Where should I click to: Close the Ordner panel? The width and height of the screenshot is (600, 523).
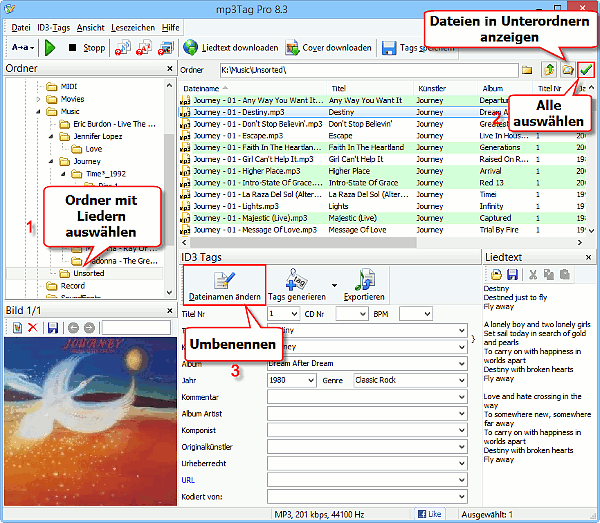170,68
